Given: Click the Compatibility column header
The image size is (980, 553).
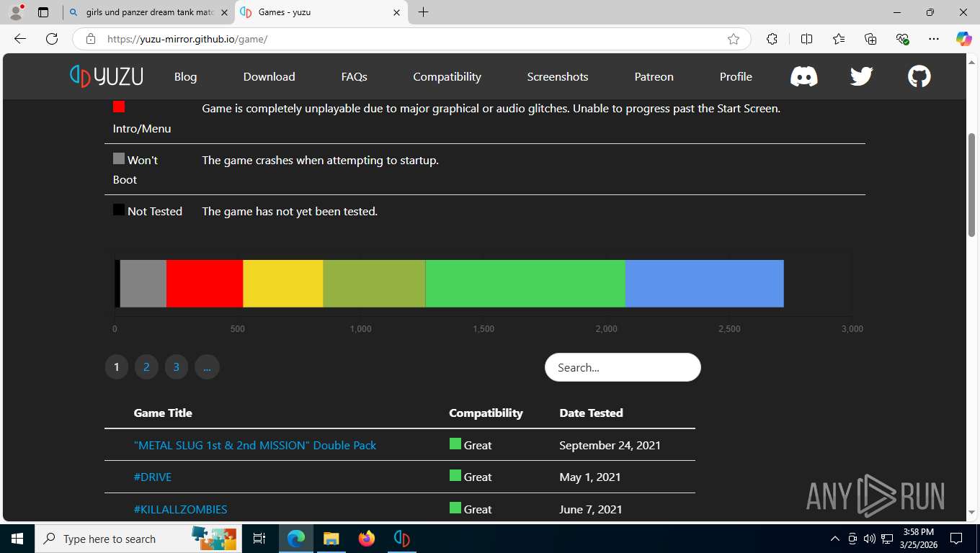Looking at the screenshot, I should coord(486,413).
